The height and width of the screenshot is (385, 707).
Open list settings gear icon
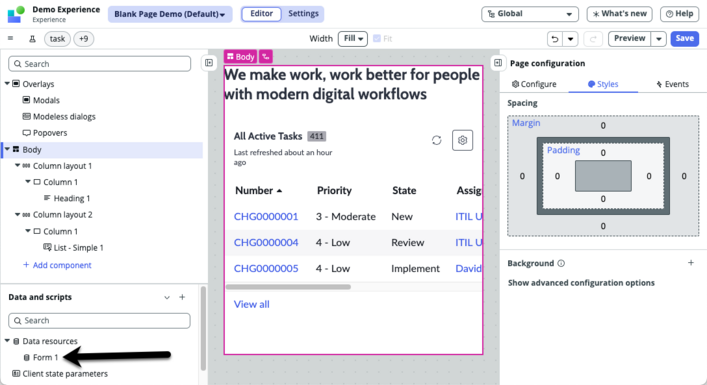pos(462,140)
